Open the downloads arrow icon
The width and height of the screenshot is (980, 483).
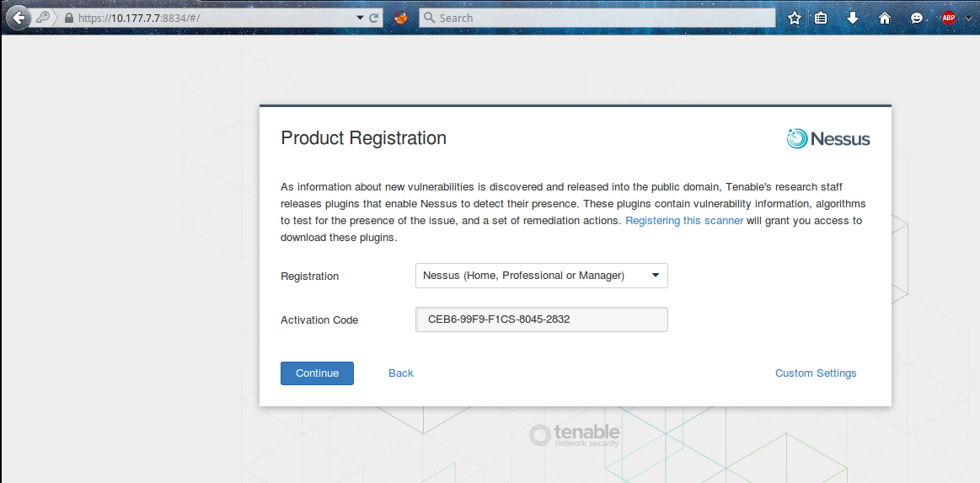853,18
